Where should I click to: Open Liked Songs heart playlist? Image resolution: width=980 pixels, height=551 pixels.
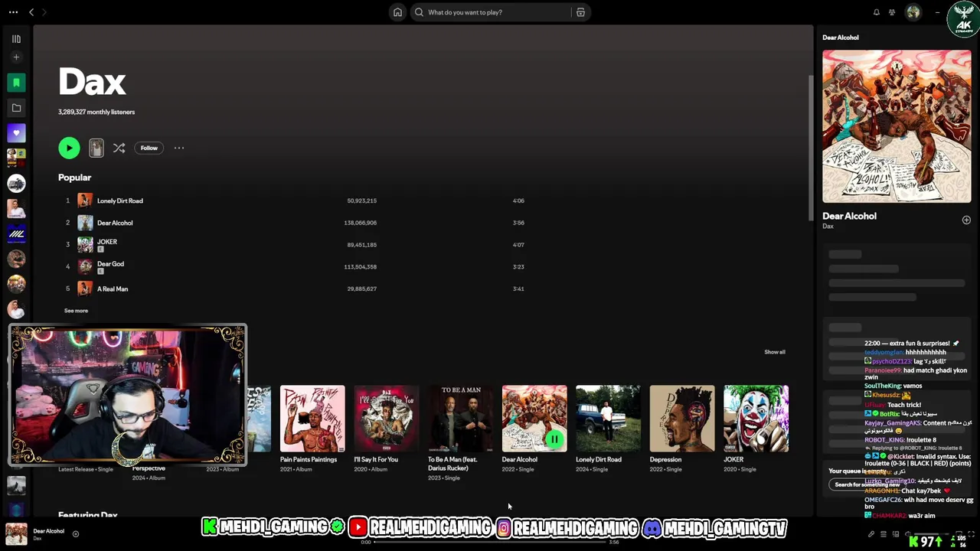(x=16, y=133)
